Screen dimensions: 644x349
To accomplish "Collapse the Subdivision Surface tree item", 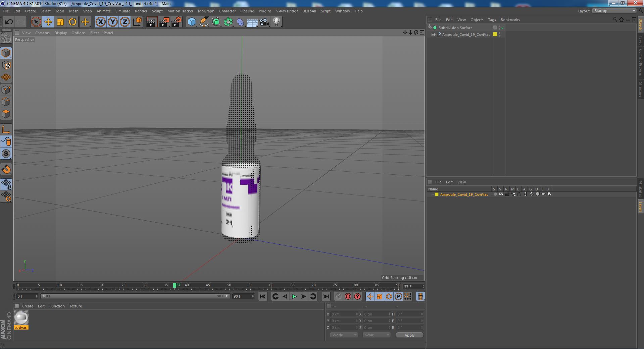I will point(430,27).
